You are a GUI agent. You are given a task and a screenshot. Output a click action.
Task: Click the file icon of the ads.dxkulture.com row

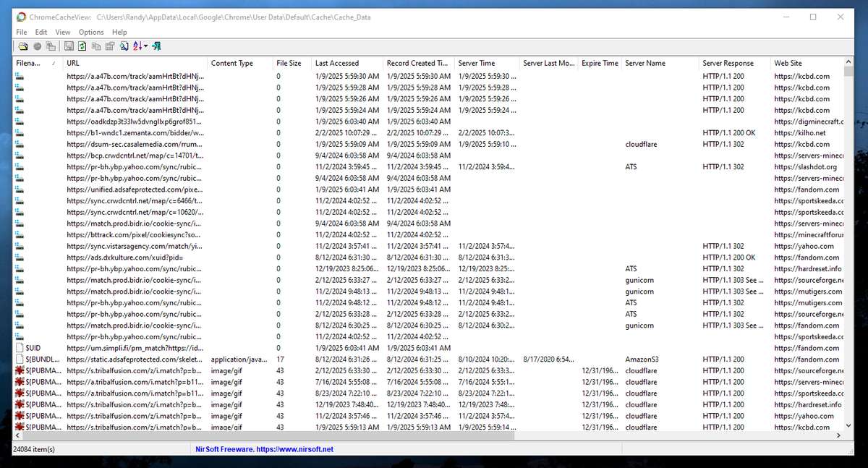pyautogui.click(x=20, y=258)
